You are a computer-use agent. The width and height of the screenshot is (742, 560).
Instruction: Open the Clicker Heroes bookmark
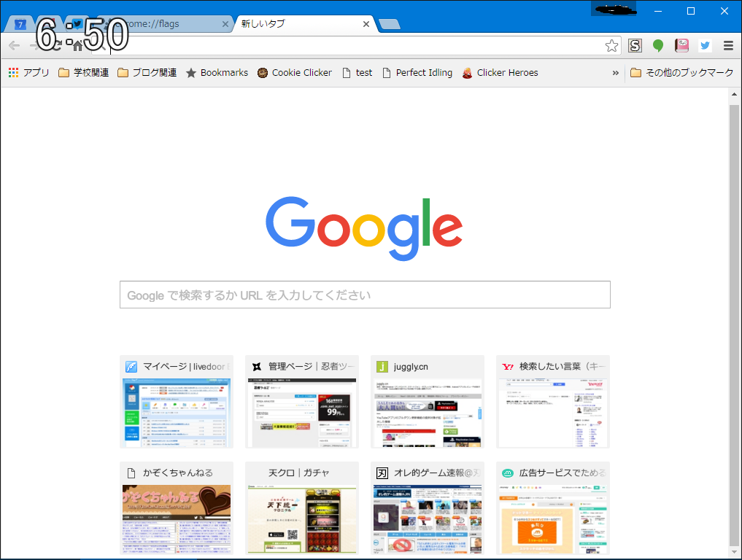coord(500,72)
